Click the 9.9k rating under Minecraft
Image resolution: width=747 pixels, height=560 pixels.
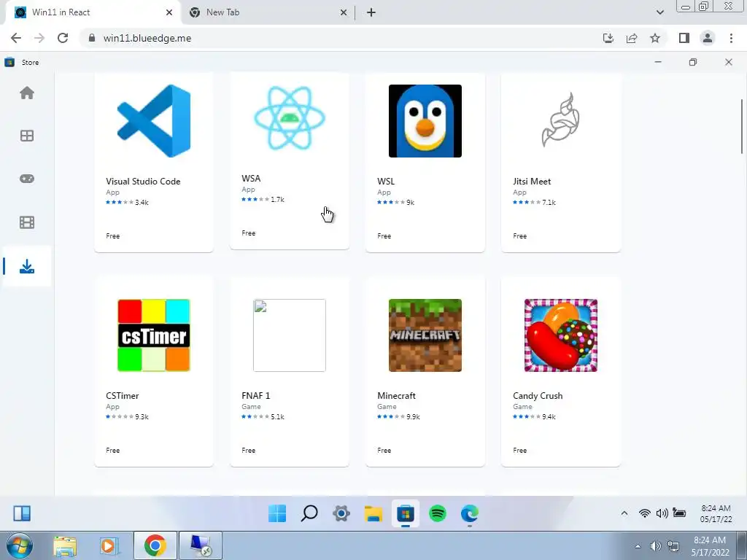399,416
